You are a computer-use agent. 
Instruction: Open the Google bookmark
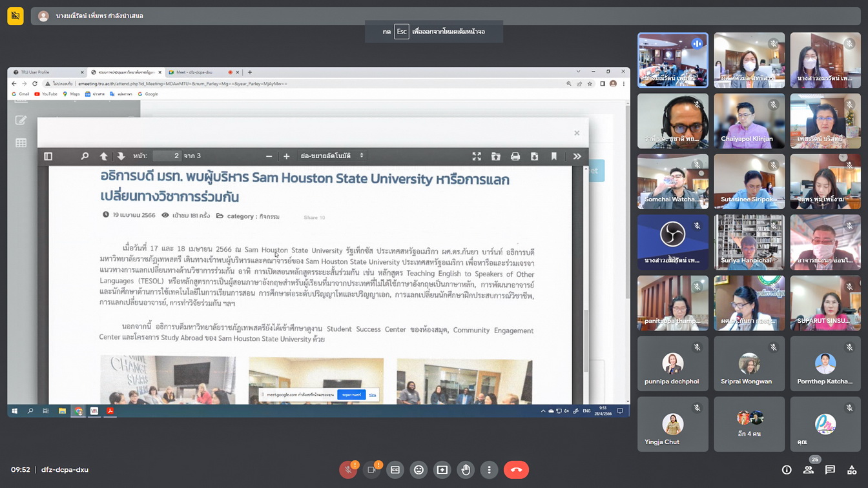point(148,94)
